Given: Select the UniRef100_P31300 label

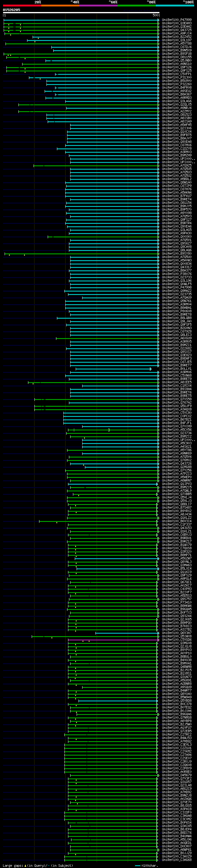Looking at the screenshot, I should pyautogui.click(x=176, y=78).
